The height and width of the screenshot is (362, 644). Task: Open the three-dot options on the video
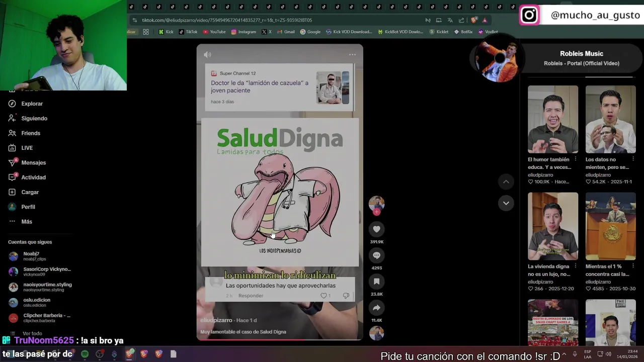(352, 54)
